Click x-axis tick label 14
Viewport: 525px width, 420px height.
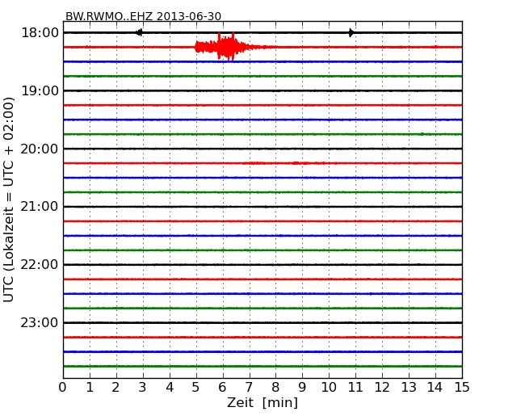point(435,388)
